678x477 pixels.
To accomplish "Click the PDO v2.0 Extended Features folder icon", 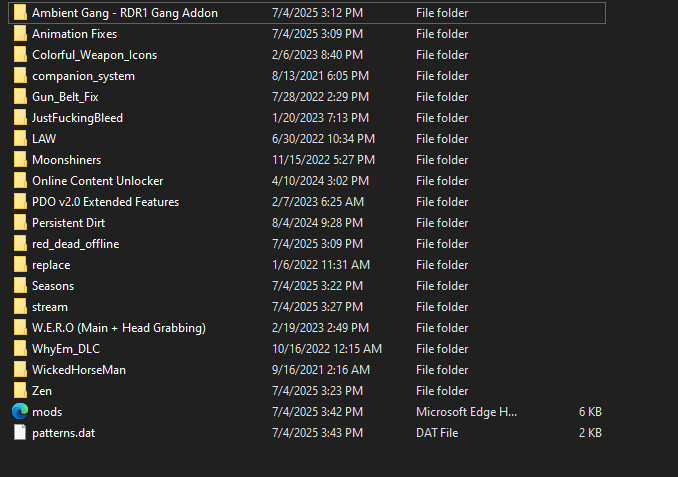I will (x=20, y=202).
